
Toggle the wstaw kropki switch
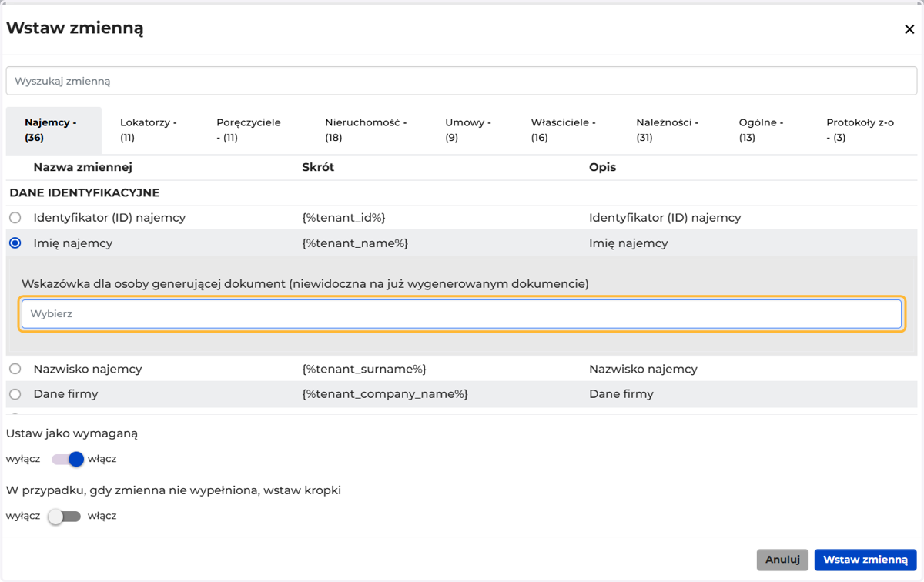tap(64, 516)
